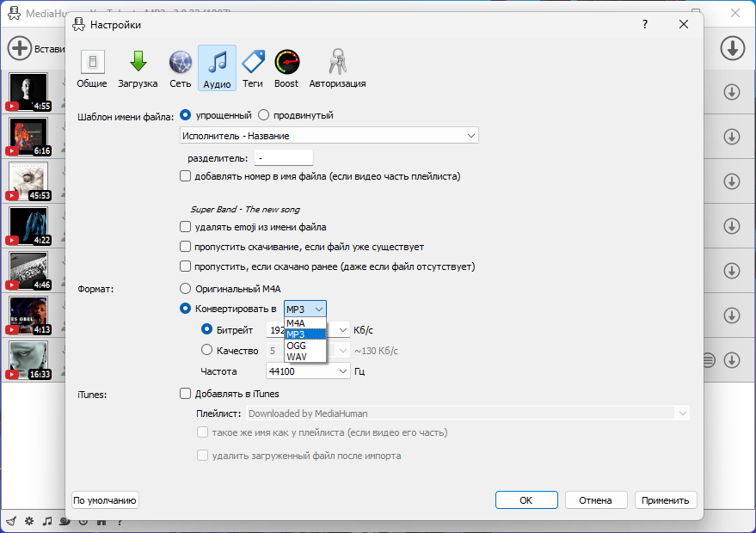
Task: Close the Настройки dialog
Action: tap(683, 24)
